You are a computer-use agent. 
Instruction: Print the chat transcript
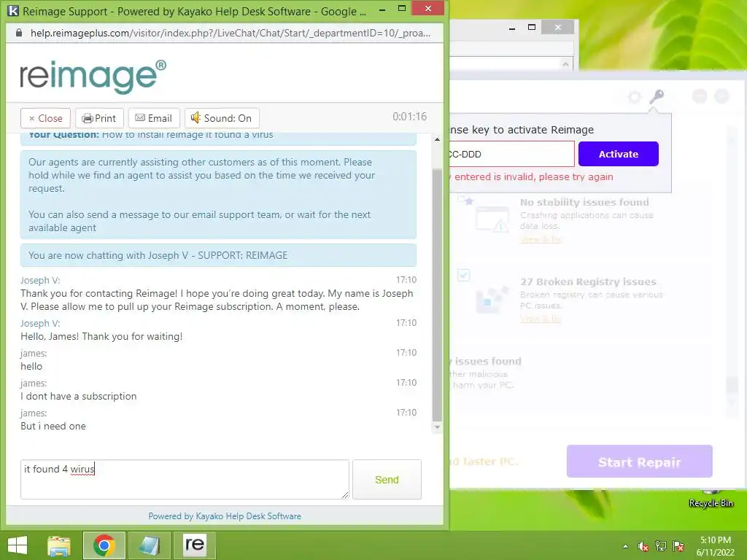tap(99, 118)
